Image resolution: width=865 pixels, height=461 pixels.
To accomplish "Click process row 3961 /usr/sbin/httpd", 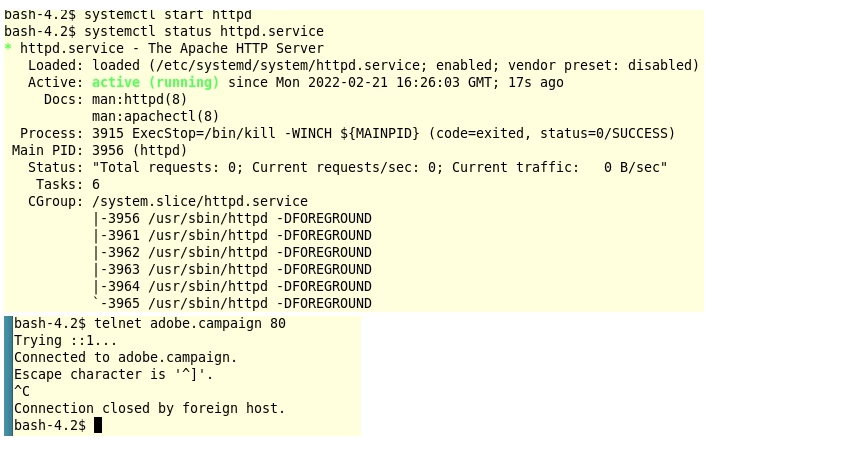I will (x=232, y=236).
